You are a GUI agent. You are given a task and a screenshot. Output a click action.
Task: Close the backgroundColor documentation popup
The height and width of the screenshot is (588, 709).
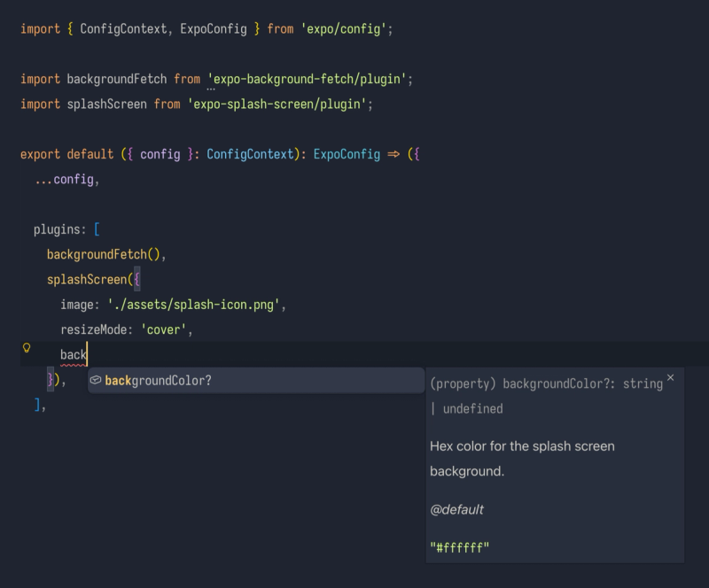[671, 377]
